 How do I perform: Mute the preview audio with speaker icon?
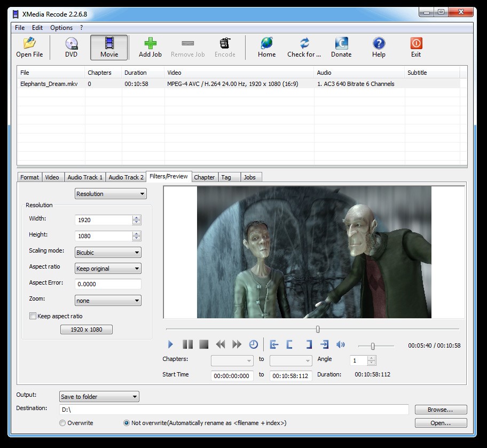(x=341, y=344)
